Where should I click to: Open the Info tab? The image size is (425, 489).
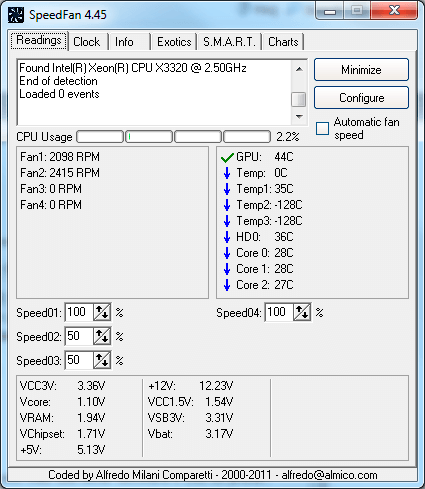[130, 42]
